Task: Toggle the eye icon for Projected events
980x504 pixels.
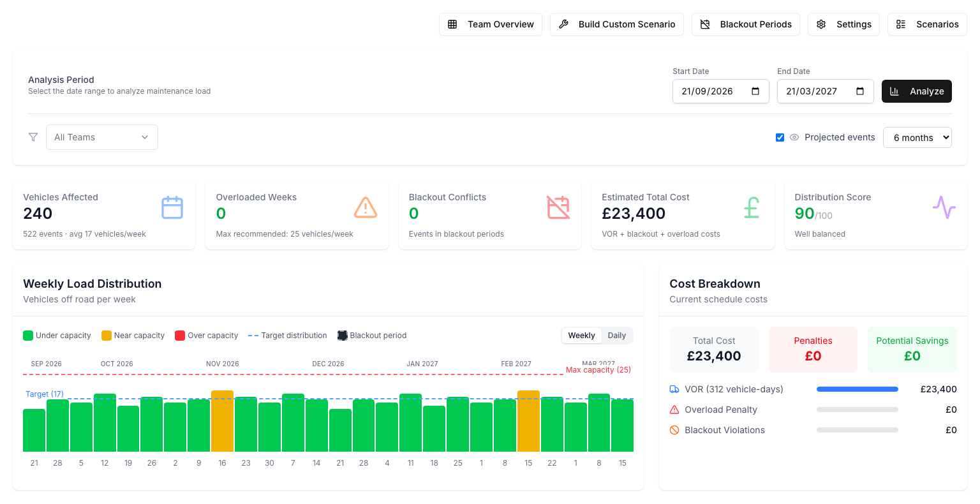Action: 794,137
